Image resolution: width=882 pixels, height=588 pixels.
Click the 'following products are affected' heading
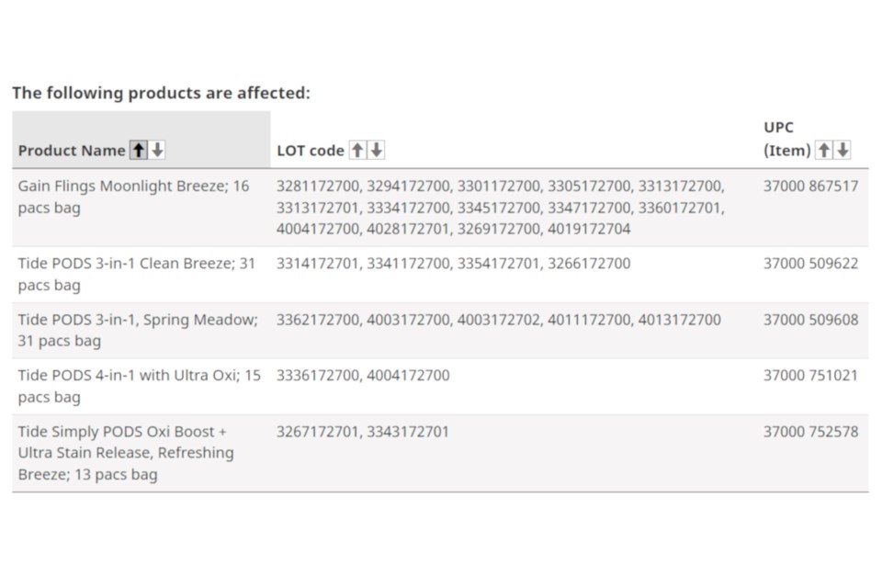(162, 93)
